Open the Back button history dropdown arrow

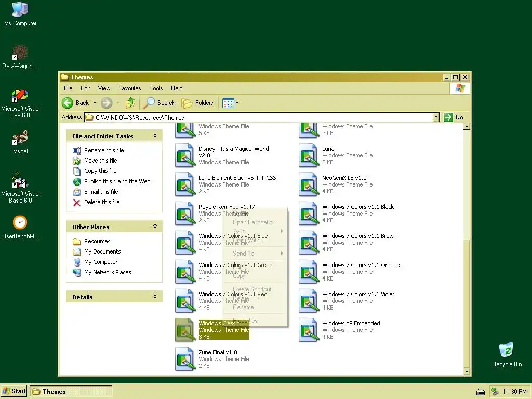[95, 103]
